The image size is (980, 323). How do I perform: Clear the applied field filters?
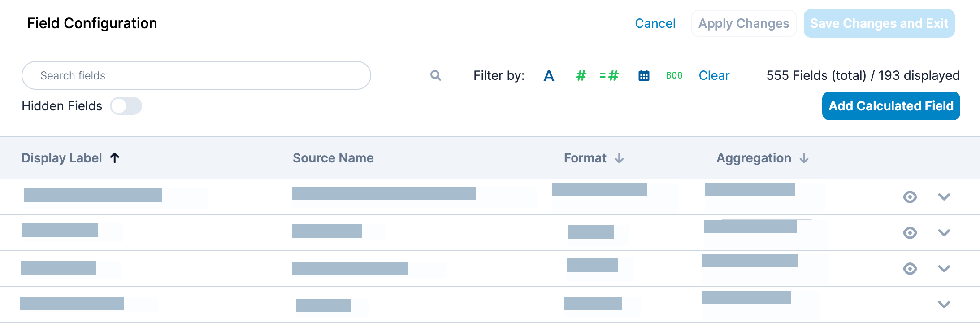point(714,75)
